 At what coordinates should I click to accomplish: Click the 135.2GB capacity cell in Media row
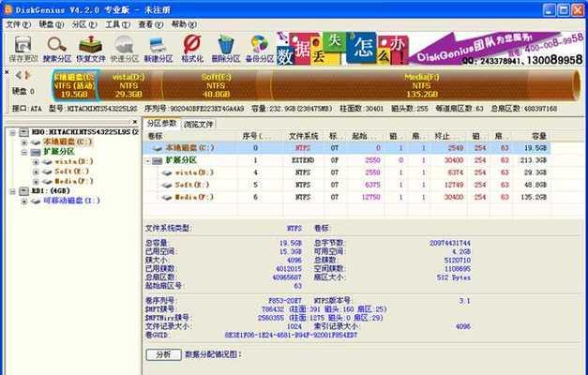pos(534,197)
